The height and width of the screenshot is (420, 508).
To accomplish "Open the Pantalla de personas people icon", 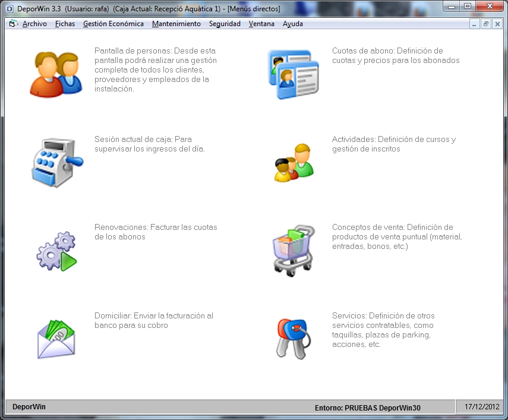I will 56,74.
